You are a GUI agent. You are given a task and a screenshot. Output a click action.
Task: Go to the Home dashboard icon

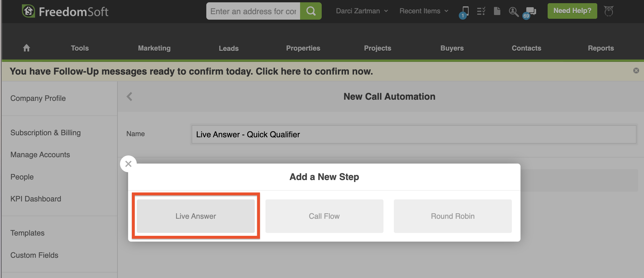tap(27, 48)
